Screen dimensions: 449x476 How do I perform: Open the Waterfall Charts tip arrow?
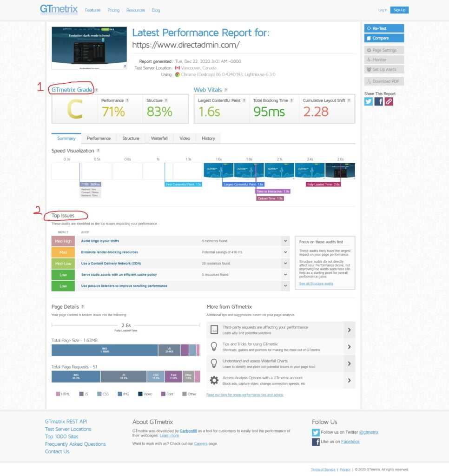(x=350, y=364)
